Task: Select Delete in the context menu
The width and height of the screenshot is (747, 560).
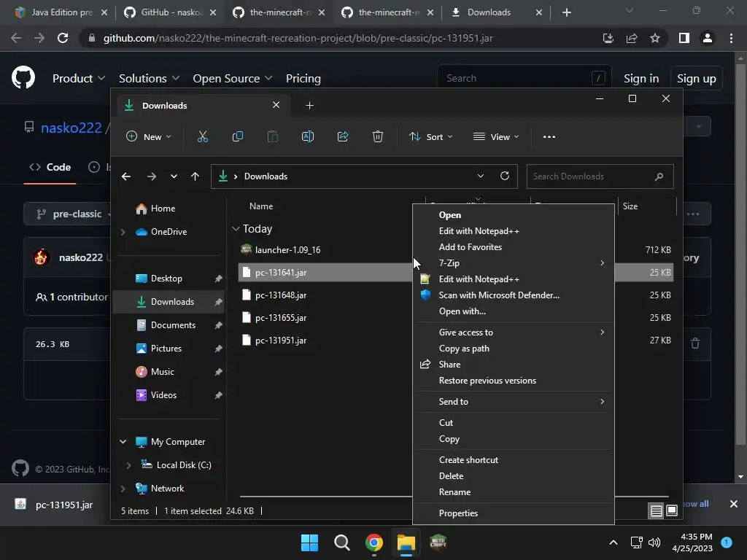Action: 513,475
